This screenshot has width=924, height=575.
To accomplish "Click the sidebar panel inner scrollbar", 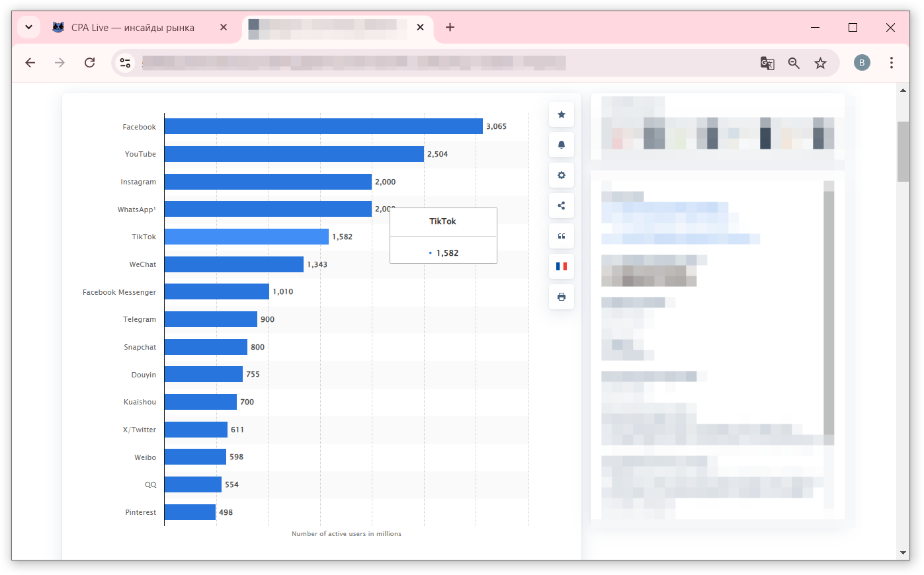I will point(829,313).
